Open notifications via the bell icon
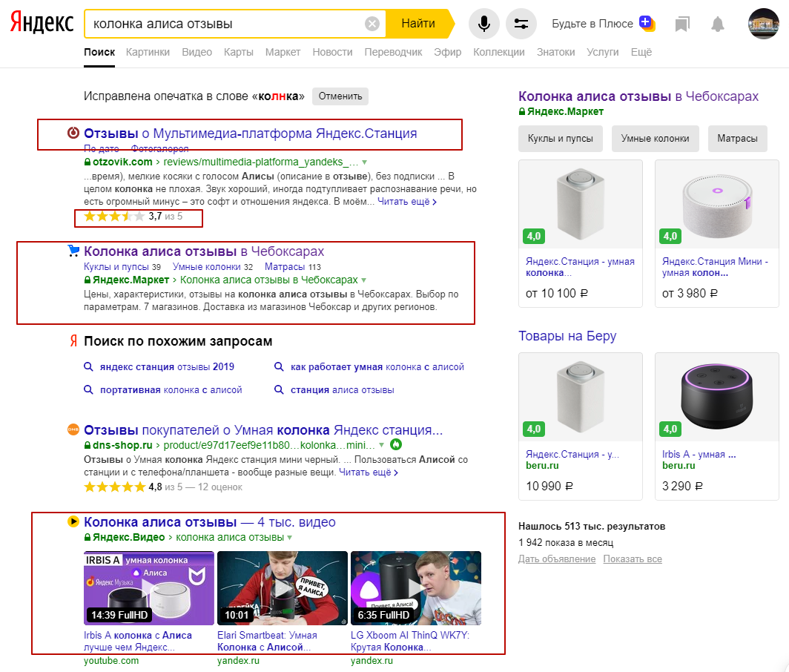This screenshot has height=672, width=789. point(716,24)
